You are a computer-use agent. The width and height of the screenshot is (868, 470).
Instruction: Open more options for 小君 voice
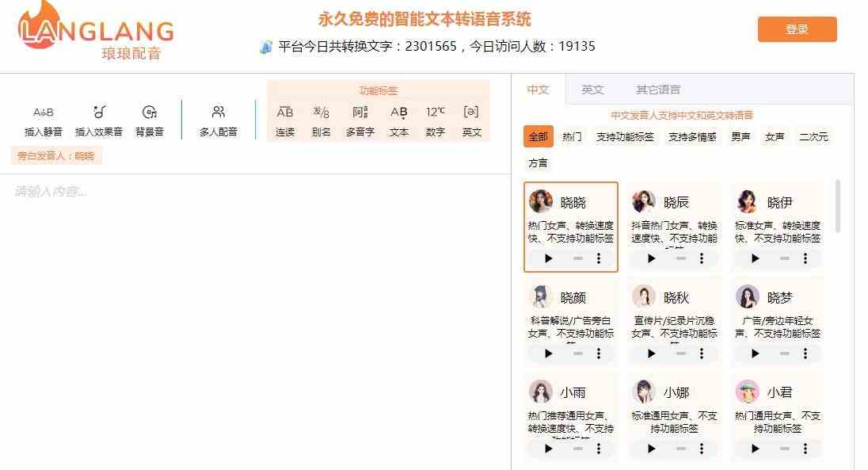[805, 449]
